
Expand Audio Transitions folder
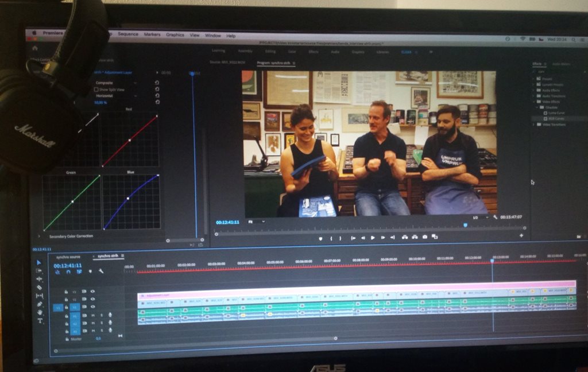point(533,96)
